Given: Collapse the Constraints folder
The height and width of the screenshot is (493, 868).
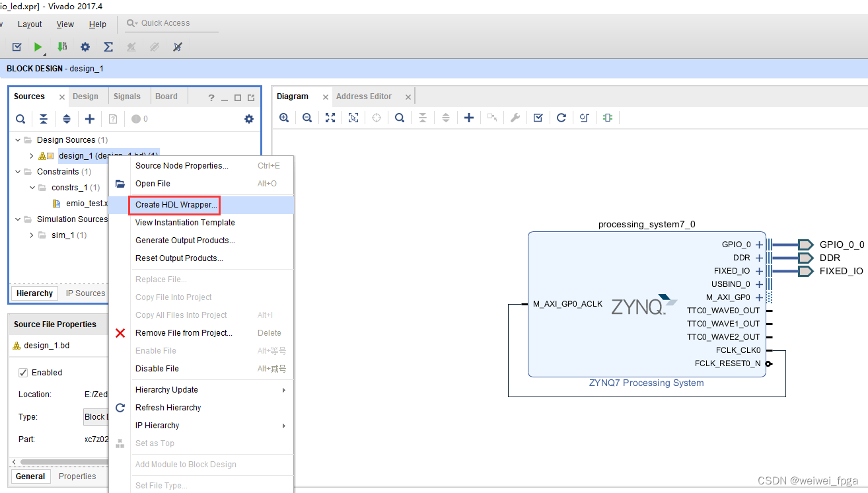Looking at the screenshot, I should [x=17, y=172].
